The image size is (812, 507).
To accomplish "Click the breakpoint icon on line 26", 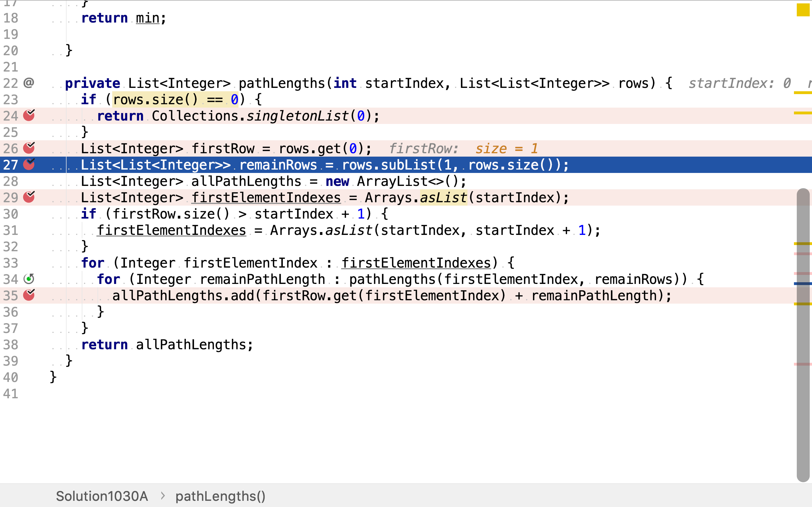I will [29, 148].
